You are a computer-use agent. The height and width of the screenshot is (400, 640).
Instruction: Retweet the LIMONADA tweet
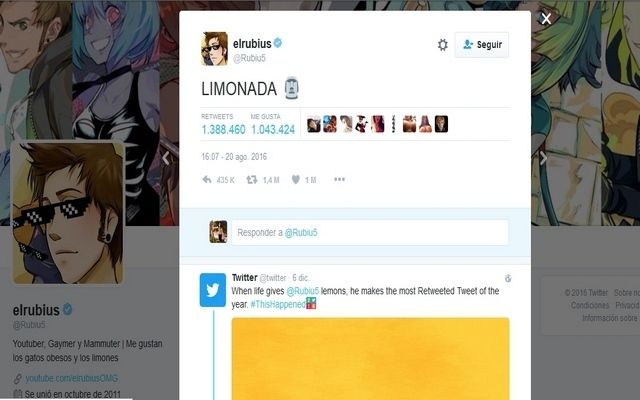(x=252, y=180)
